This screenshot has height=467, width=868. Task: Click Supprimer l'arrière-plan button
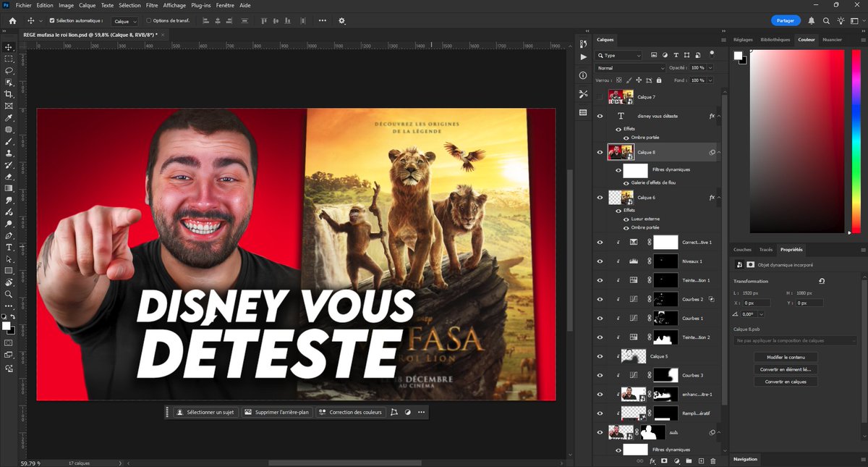coord(277,413)
